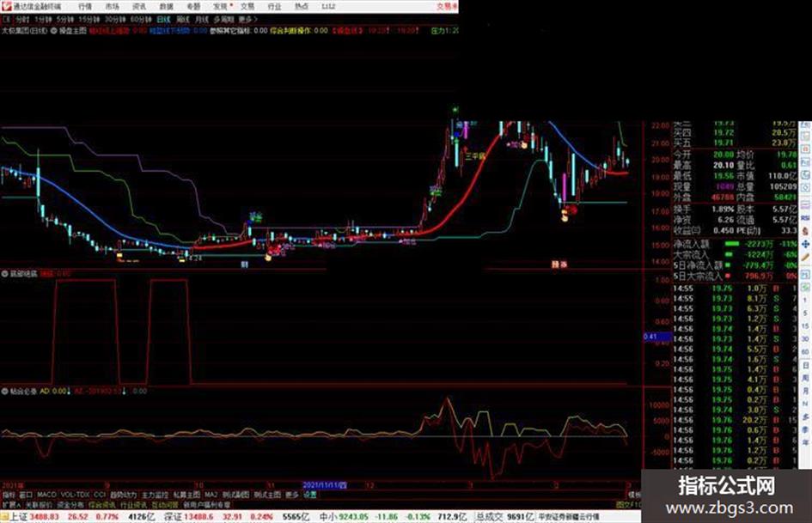Open the 关联报价 panel
This screenshot has height=523, width=812.
39,504
